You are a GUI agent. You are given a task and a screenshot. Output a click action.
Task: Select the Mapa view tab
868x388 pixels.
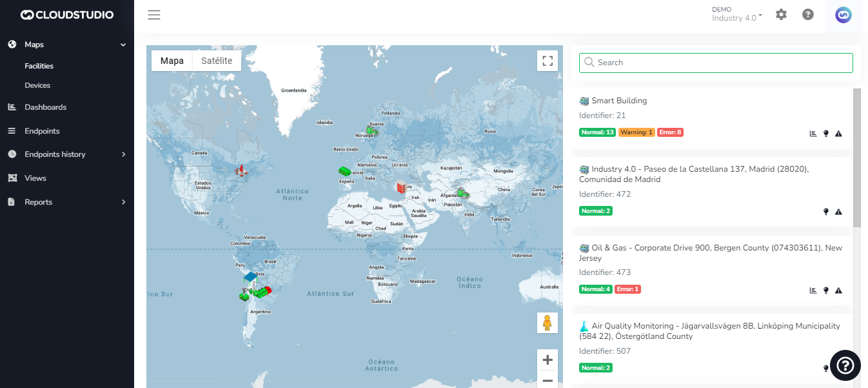(x=172, y=60)
